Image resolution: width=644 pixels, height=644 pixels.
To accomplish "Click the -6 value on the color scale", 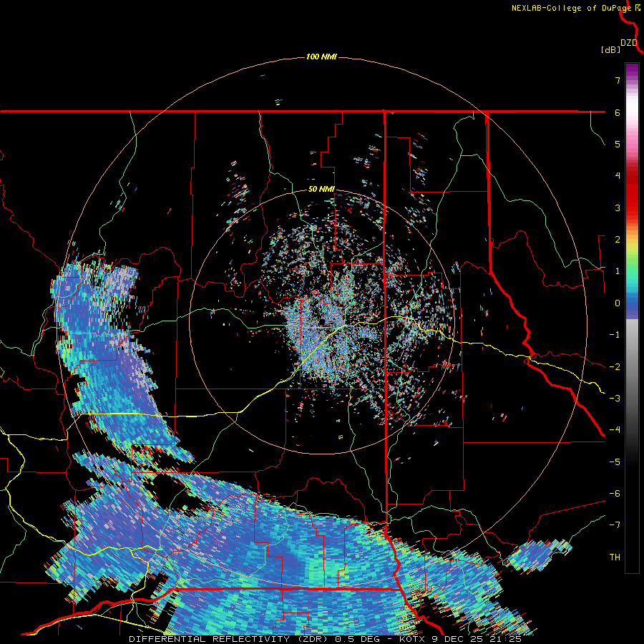I will coord(615,494).
